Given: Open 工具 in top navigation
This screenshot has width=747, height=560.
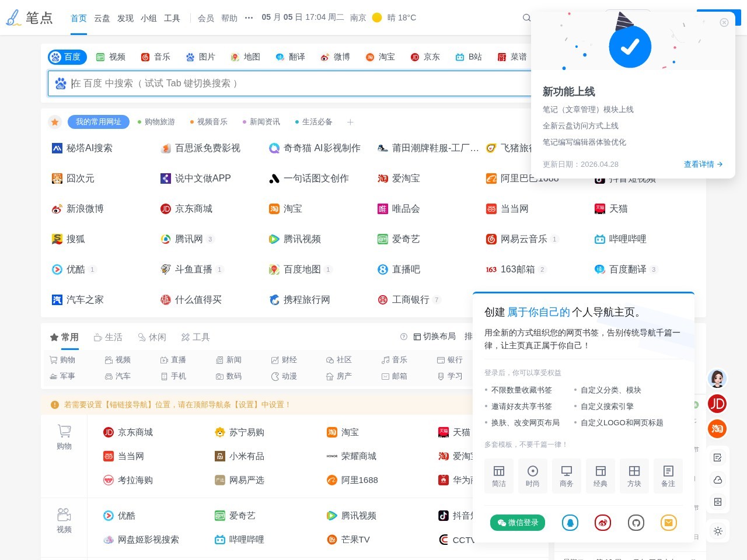Looking at the screenshot, I should (x=172, y=18).
